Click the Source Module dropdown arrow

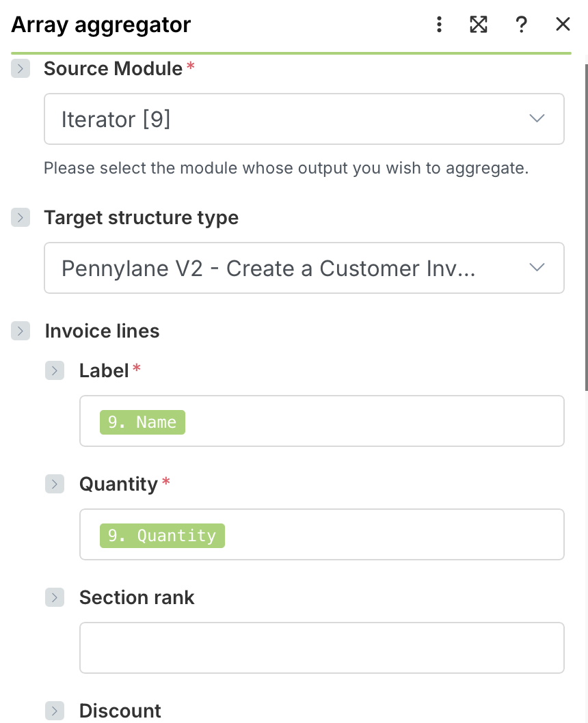tap(537, 119)
